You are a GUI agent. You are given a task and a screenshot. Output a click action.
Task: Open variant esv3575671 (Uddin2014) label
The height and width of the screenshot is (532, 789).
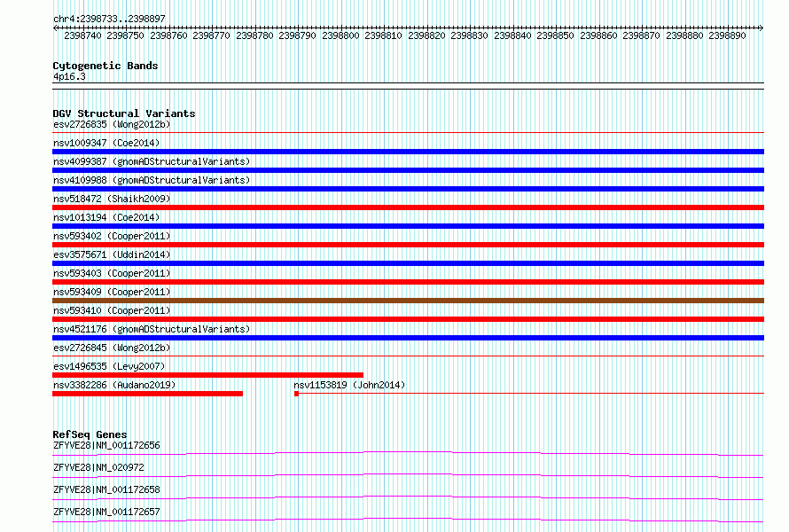click(x=112, y=254)
